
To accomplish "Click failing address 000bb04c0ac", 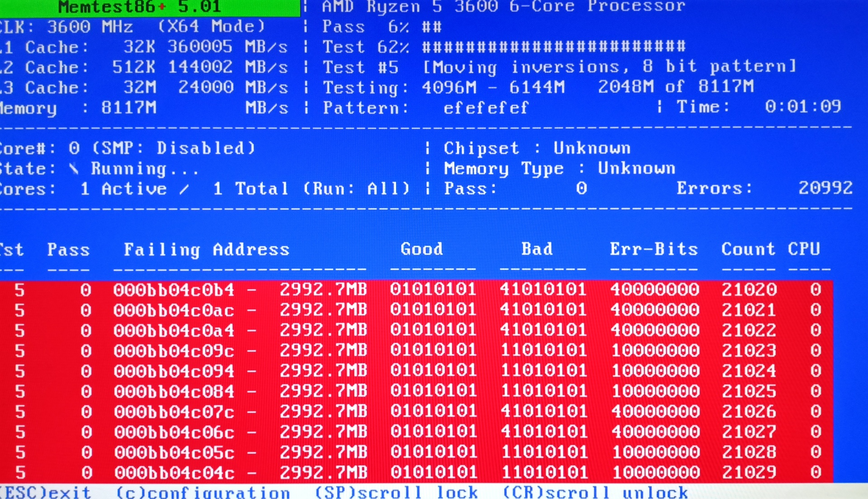I will pos(174,310).
